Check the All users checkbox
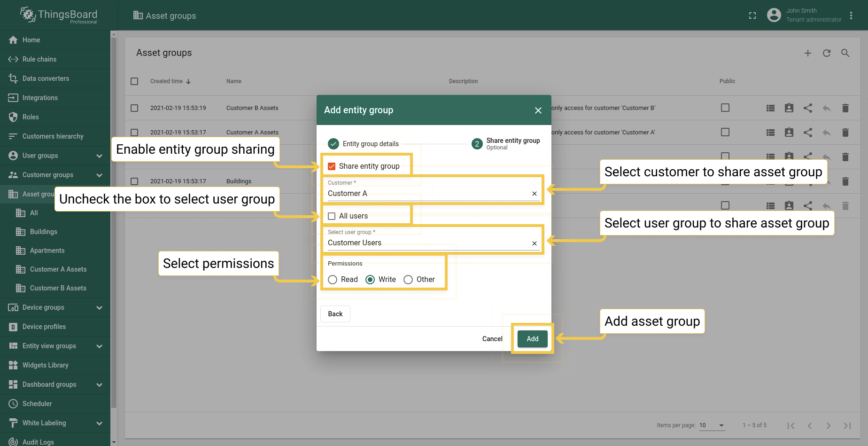The height and width of the screenshot is (446, 868). pos(332,216)
